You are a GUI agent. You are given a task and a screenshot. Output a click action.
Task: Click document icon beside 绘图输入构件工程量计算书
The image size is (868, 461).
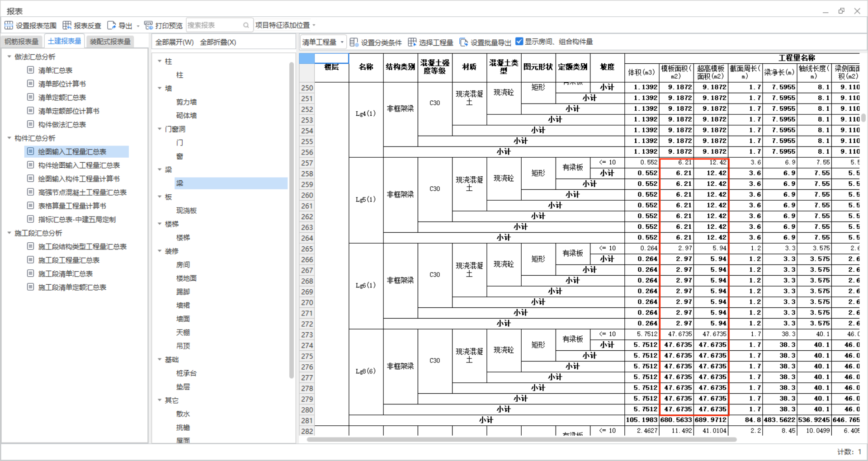(x=30, y=179)
